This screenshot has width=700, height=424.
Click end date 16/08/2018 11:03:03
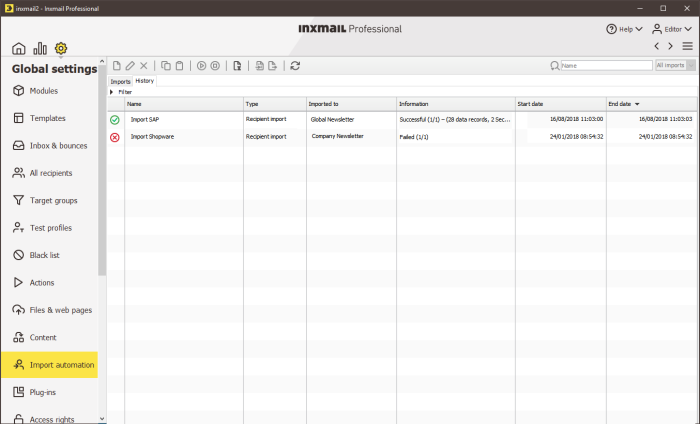665,119
